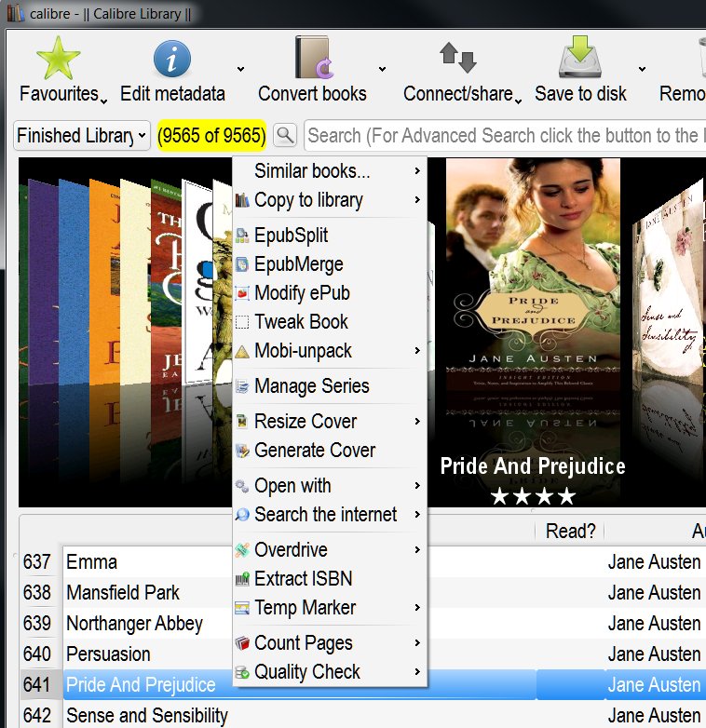The height and width of the screenshot is (728, 706).
Task: Click the yellow 9565 of 9565 counter
Action: tap(211, 136)
